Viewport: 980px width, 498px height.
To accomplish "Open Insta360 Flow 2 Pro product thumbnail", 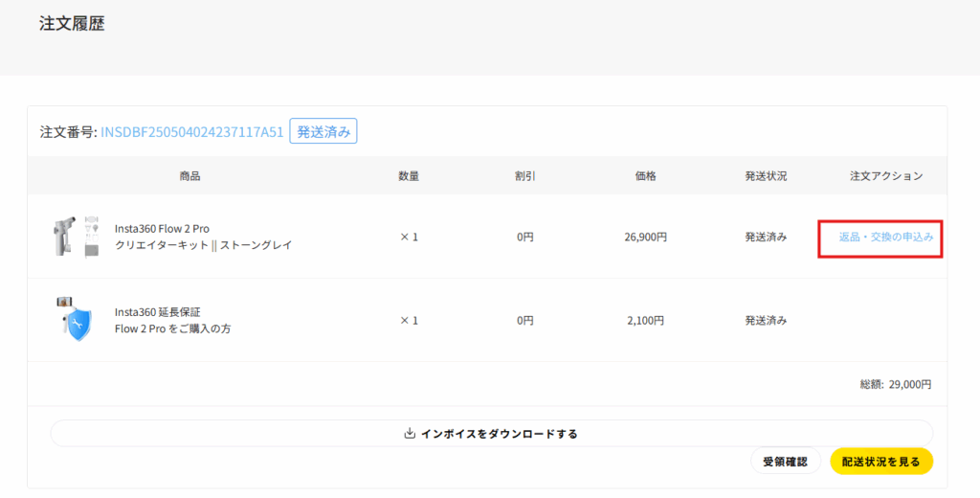I will coord(76,237).
